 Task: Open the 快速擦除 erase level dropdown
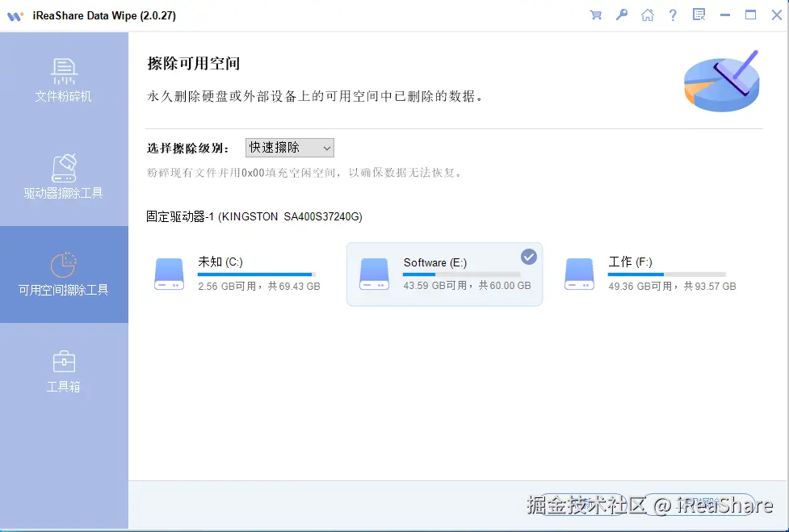(x=289, y=148)
